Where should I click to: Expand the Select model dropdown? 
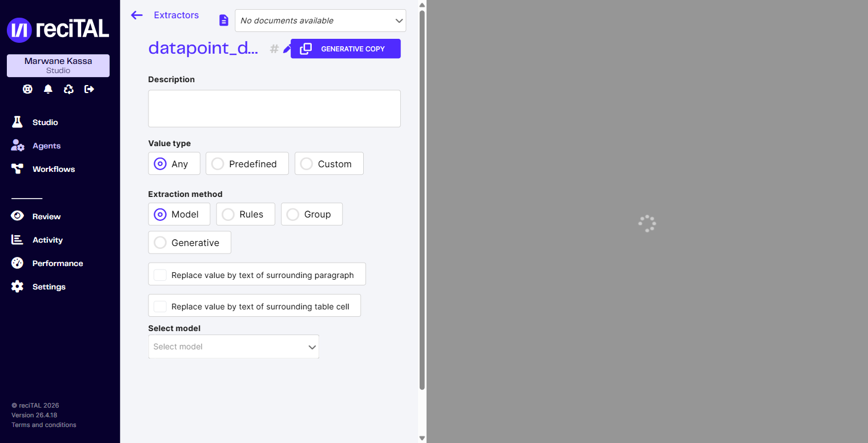[234, 347]
